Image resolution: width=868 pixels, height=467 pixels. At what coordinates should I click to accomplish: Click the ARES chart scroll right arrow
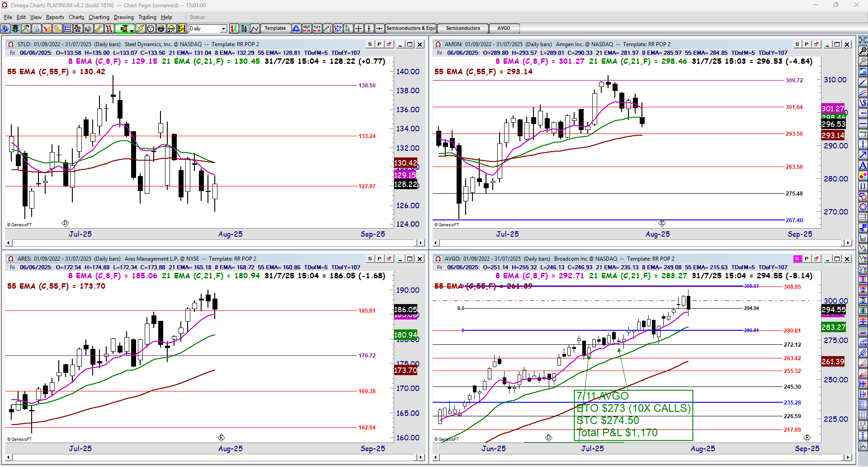[x=420, y=457]
